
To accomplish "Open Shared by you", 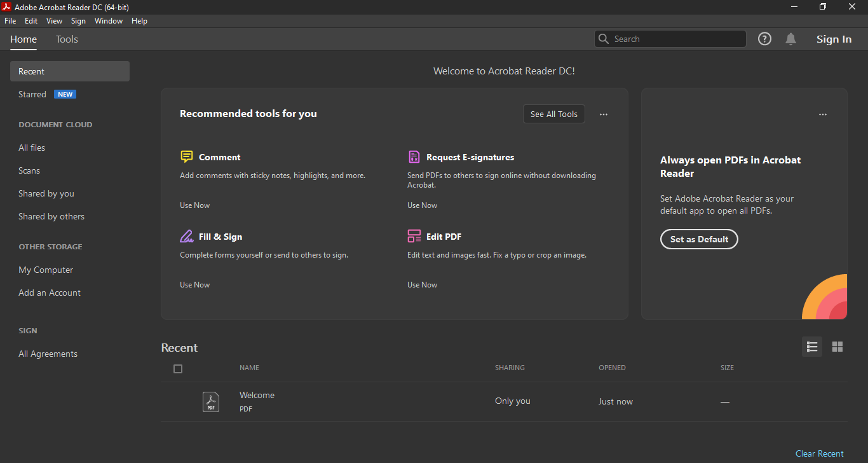I will coord(46,193).
